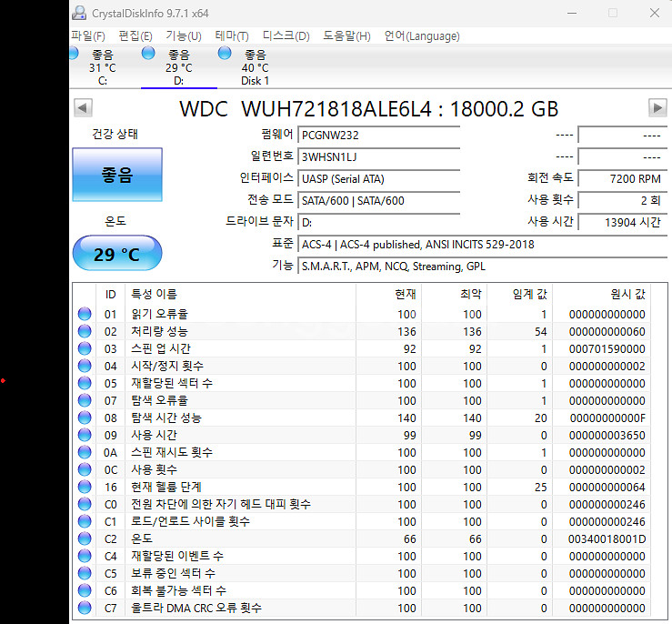
Task: Click status icon for ID 0A 스핀 재시도 횟수
Action: [x=85, y=452]
